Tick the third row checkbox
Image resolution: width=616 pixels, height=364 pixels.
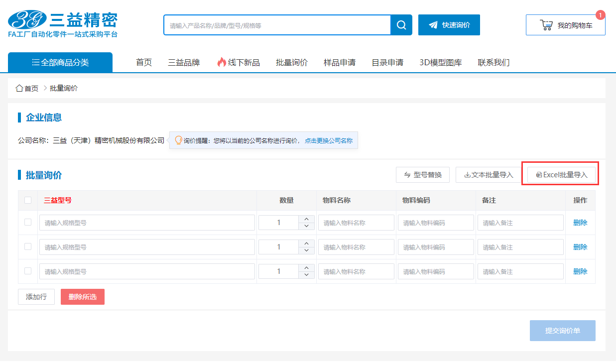pyautogui.click(x=28, y=271)
